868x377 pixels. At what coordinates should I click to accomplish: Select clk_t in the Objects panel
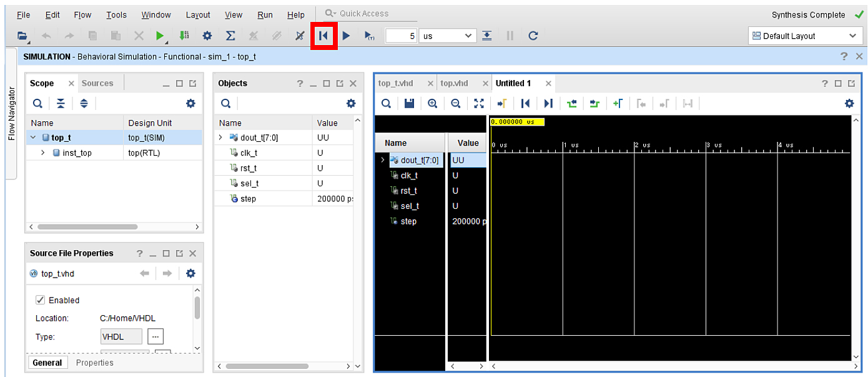[249, 153]
